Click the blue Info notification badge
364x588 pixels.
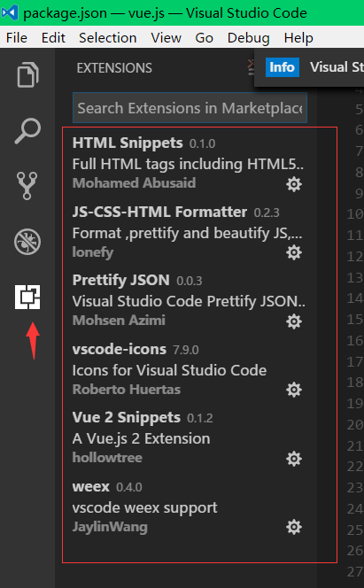coord(283,67)
